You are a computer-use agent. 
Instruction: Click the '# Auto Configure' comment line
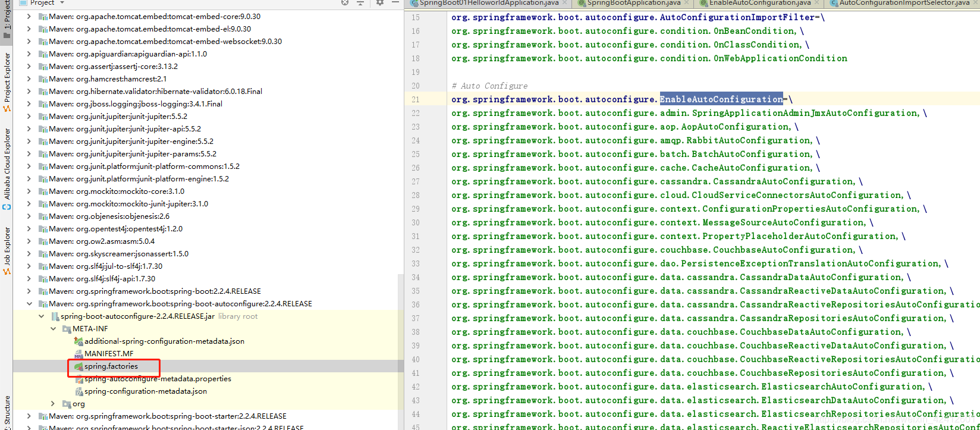coord(489,86)
